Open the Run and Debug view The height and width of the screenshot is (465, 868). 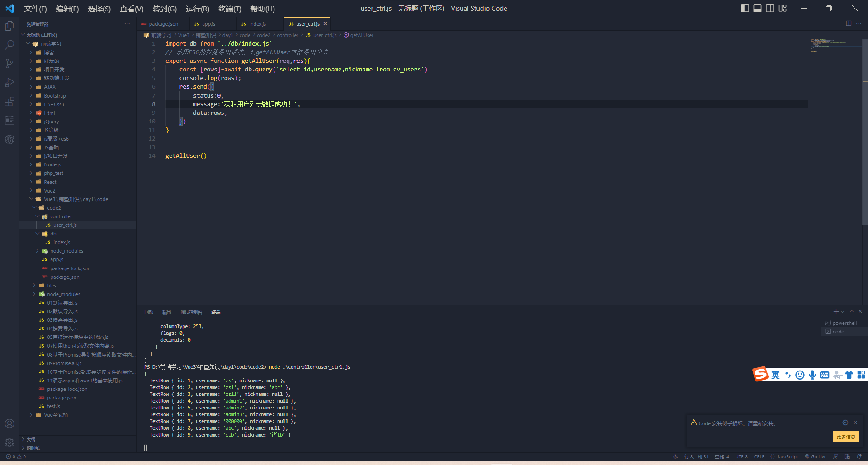(9, 82)
